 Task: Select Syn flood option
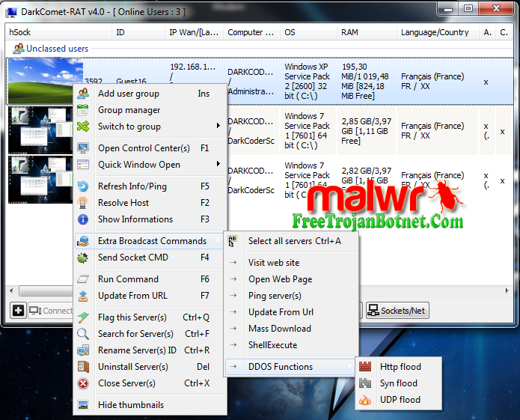pos(399,383)
